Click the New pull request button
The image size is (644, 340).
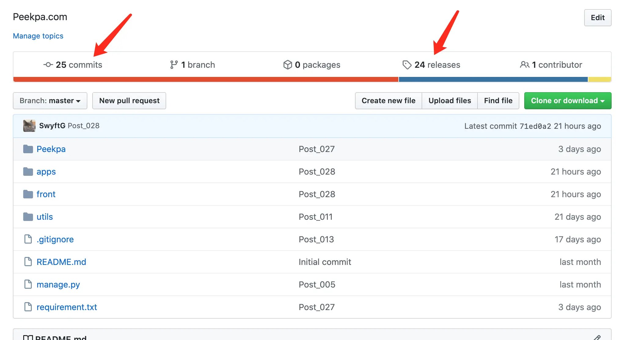point(129,101)
